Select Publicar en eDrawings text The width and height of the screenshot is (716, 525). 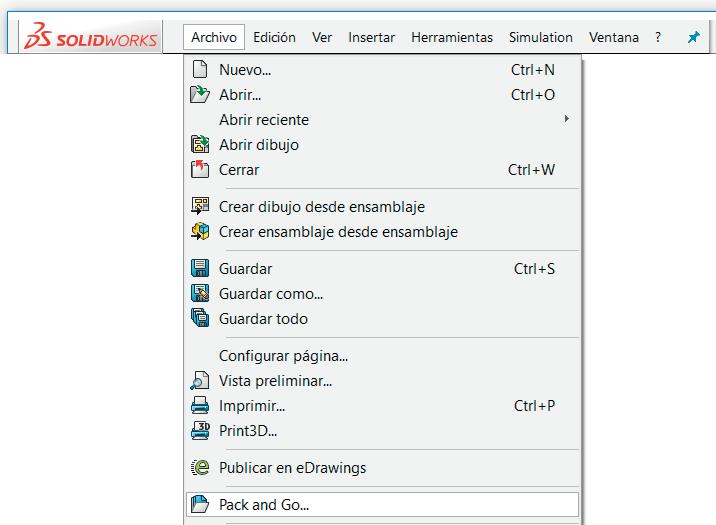[x=292, y=468]
